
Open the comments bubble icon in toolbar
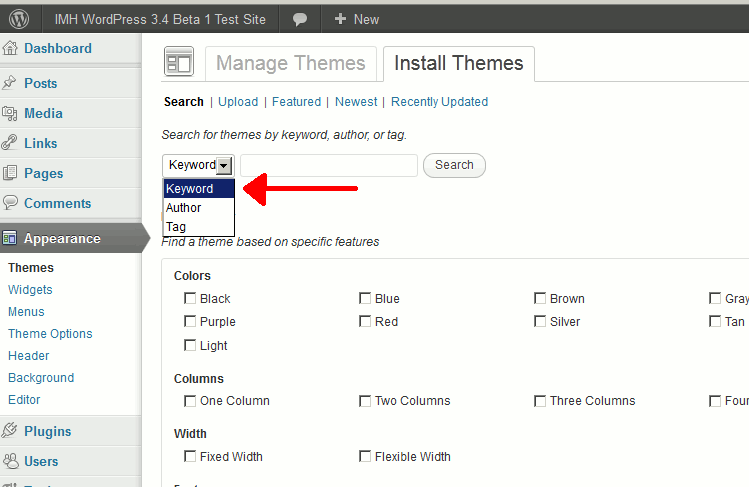(300, 20)
